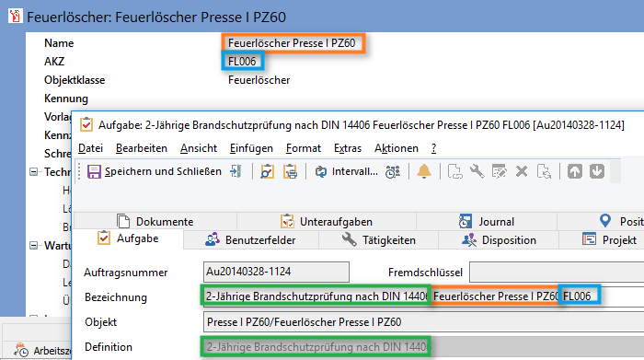Click the Name value Feuerlöscher Presse I PZ60
Image resolution: width=644 pixels, height=360 pixels.
click(292, 43)
